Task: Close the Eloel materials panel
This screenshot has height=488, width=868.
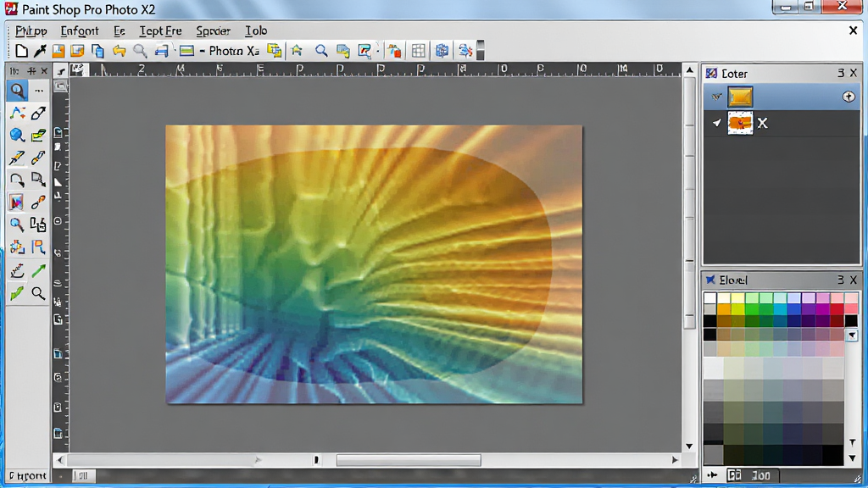Action: pos(854,280)
